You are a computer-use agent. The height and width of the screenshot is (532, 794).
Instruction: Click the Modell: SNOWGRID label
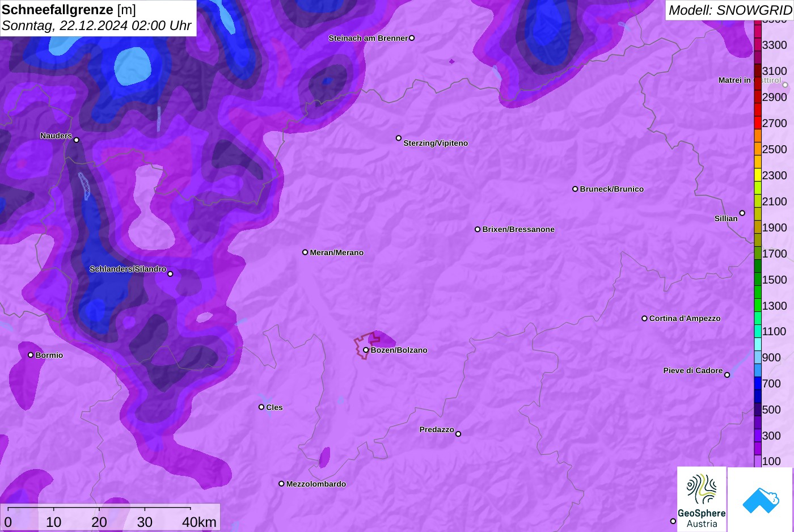(730, 10)
